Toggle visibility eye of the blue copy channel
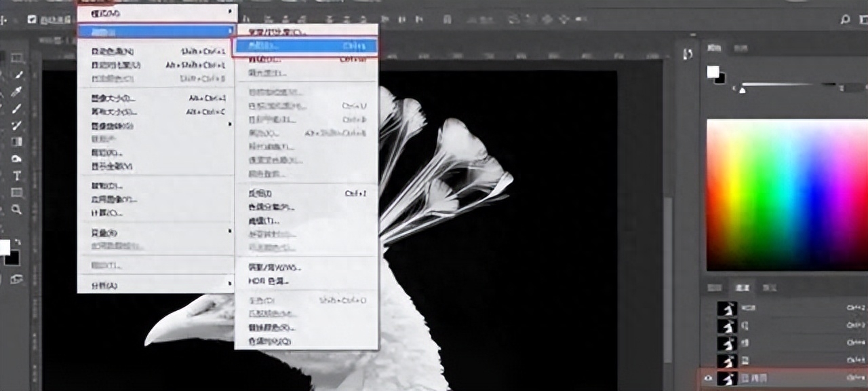The image size is (868, 391). point(709,379)
